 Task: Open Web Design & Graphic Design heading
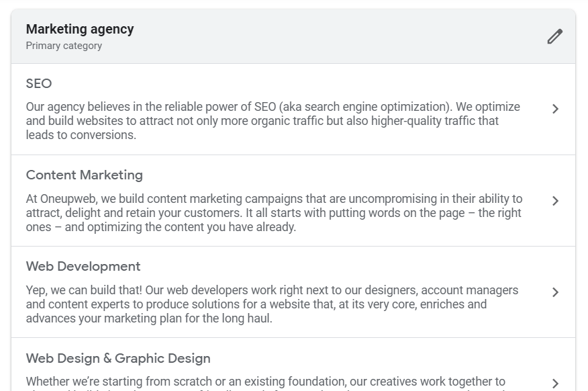click(118, 358)
